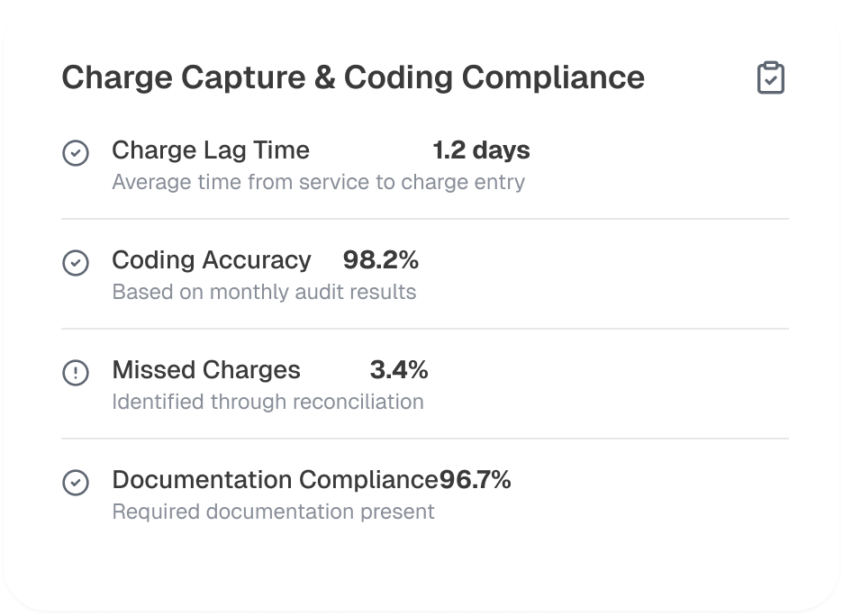
Task: Click the divider below Charge Lag Time row
Action: click(425, 219)
